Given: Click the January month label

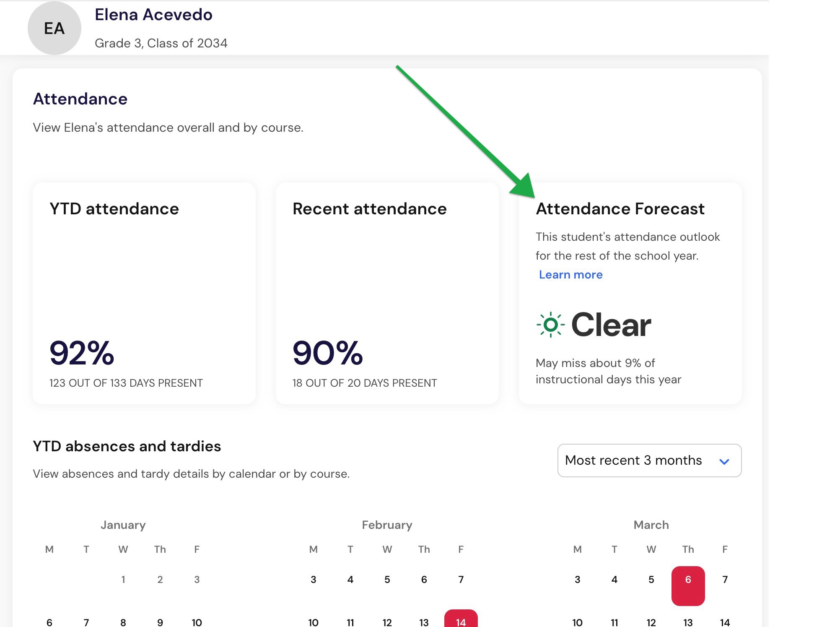Looking at the screenshot, I should (x=123, y=525).
